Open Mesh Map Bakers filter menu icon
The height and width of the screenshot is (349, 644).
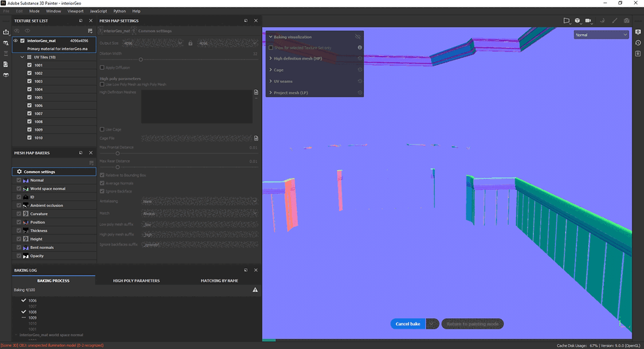pyautogui.click(x=91, y=163)
